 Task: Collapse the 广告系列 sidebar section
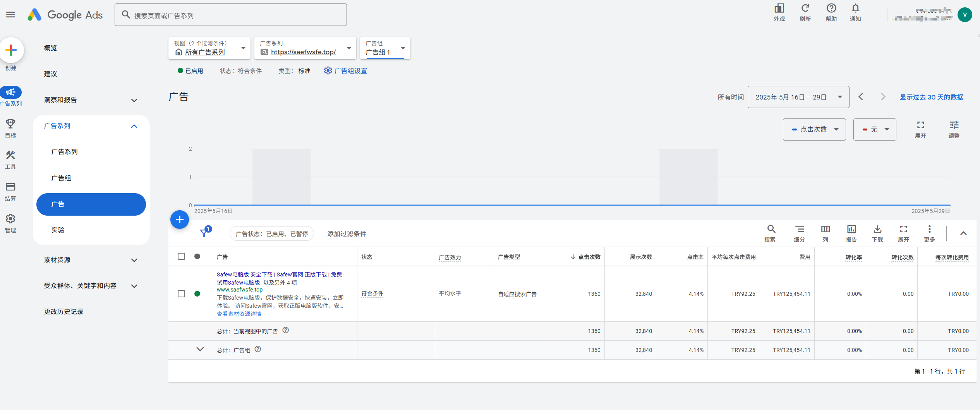point(134,126)
